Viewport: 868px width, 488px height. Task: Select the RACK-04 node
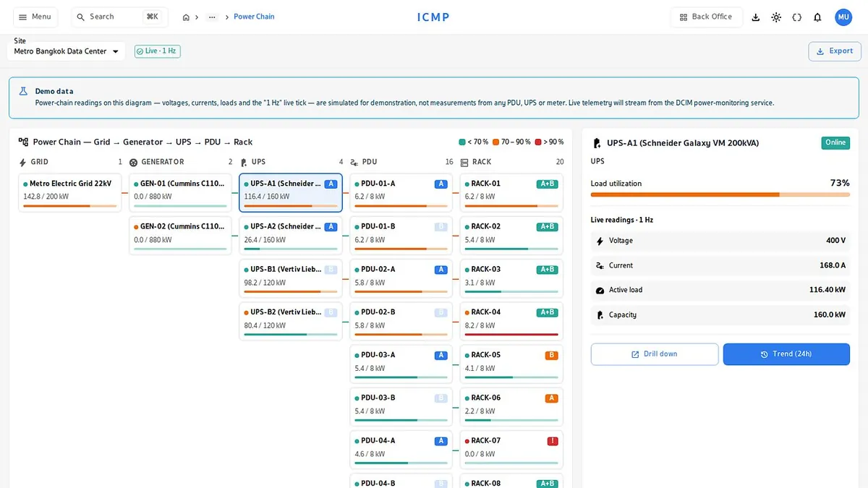click(511, 321)
